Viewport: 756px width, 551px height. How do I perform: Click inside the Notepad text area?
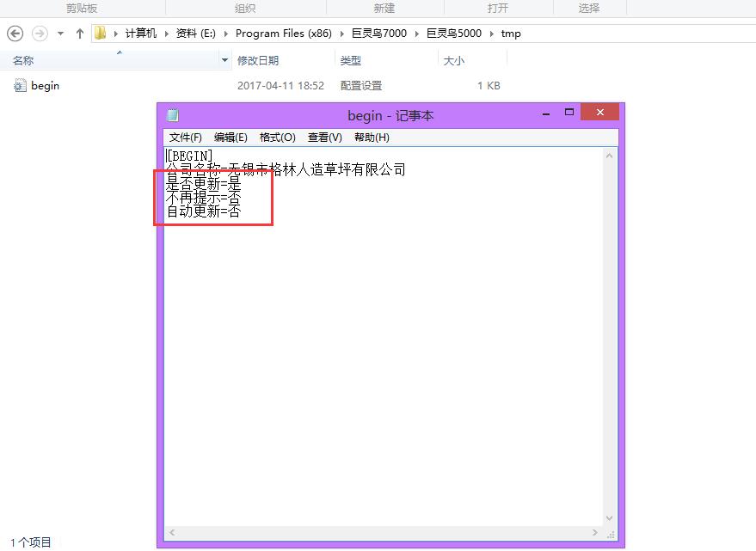click(387, 344)
